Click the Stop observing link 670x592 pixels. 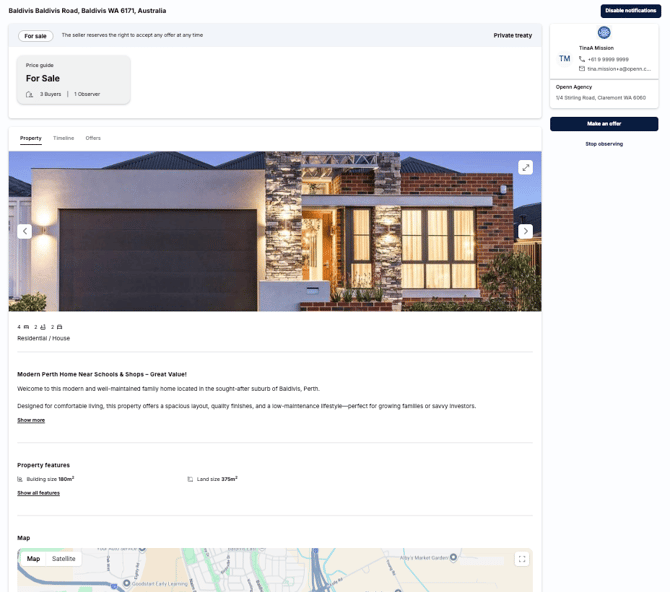pos(604,144)
